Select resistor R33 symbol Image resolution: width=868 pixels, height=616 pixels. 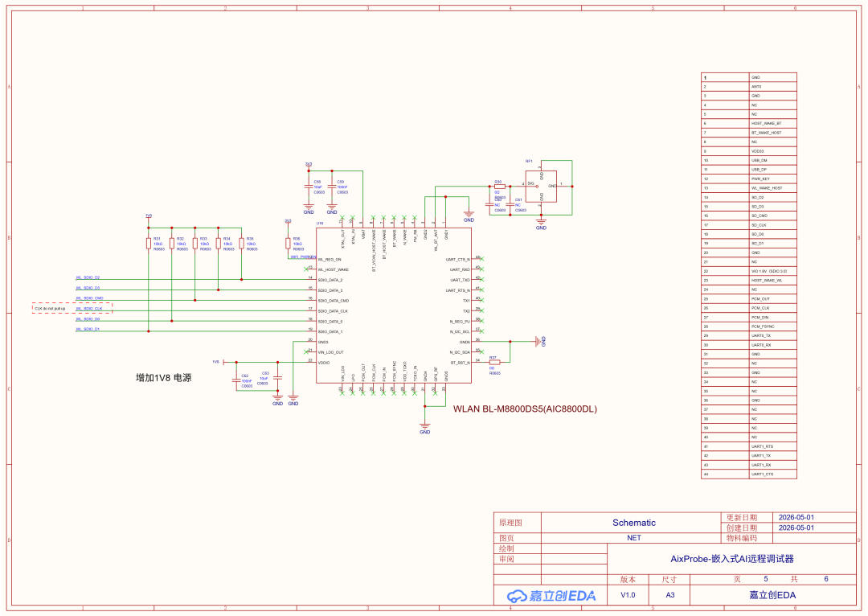click(x=194, y=244)
